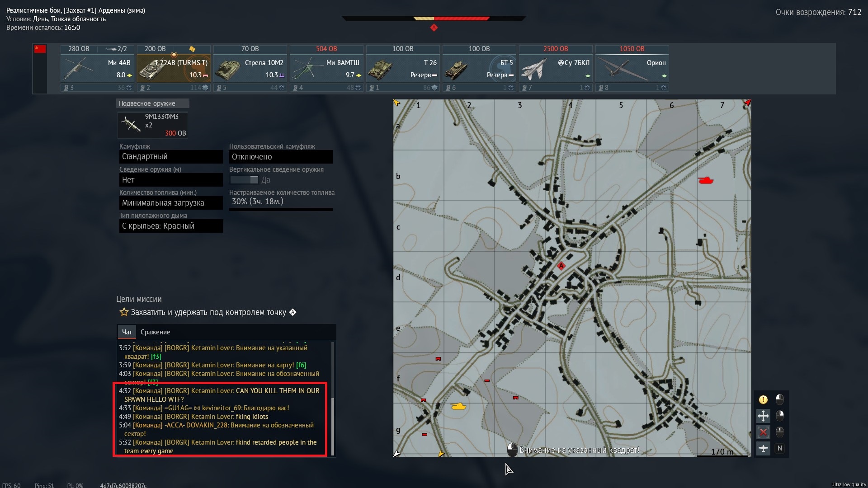Click the yellow attention marker icon
868x488 pixels.
click(763, 399)
